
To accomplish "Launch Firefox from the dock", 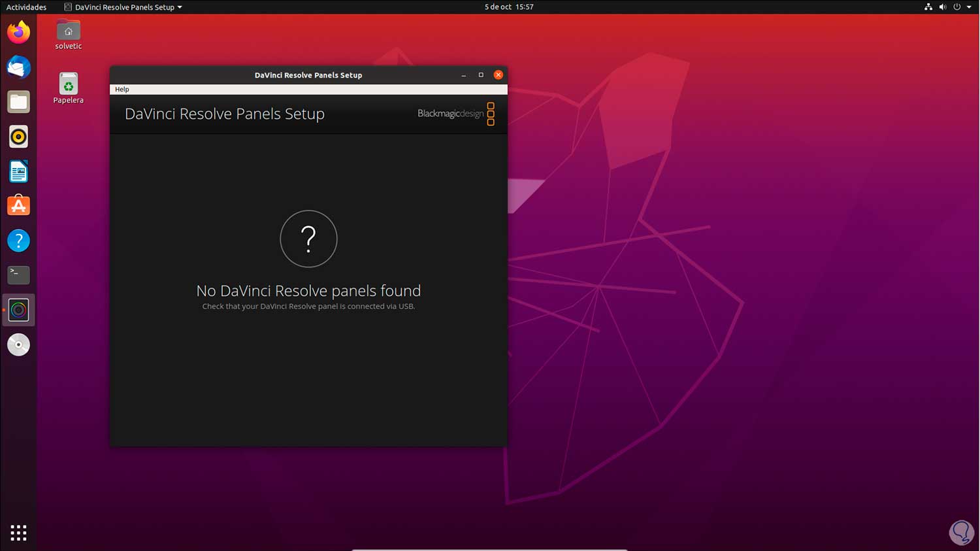I will 18,33.
